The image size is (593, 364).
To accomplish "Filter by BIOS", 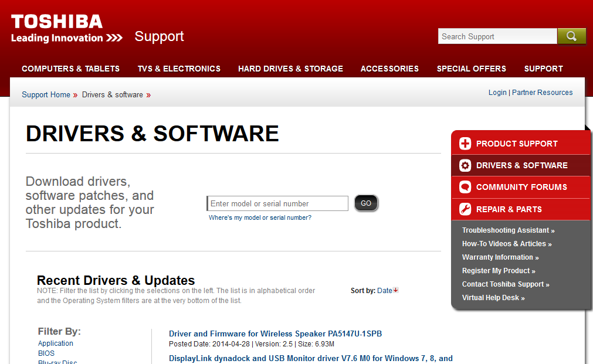I will coord(46,353).
